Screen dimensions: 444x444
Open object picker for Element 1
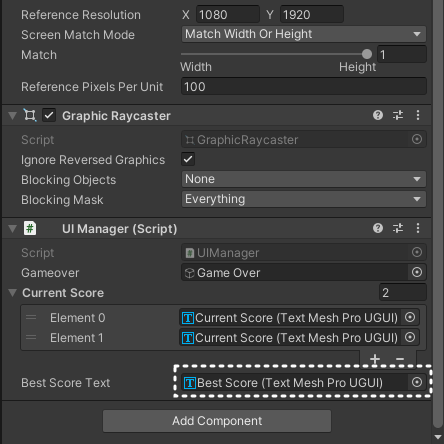pos(410,337)
